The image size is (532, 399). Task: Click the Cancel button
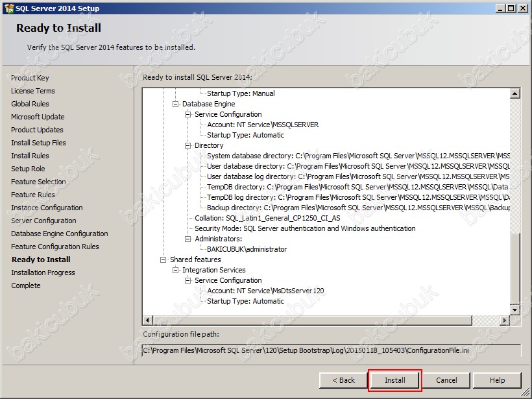(446, 380)
